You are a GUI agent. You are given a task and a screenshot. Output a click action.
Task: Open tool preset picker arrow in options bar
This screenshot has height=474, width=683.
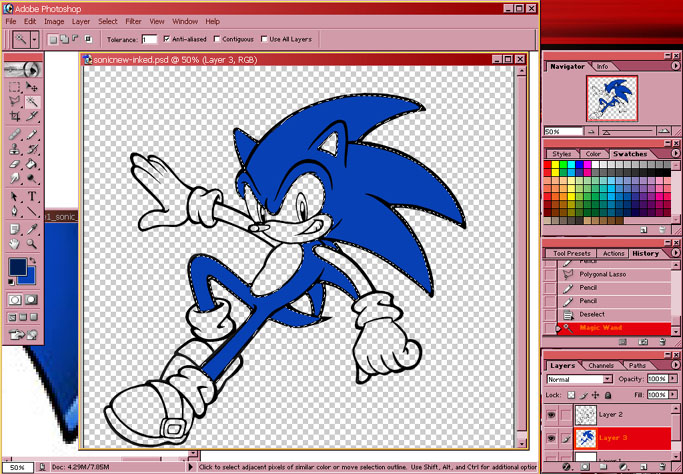[35, 39]
